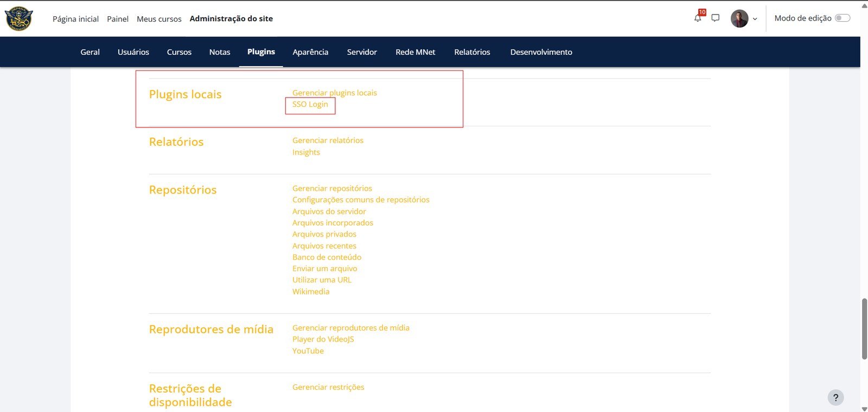Switch to the Aparência tab
The width and height of the screenshot is (868, 412).
pyautogui.click(x=310, y=52)
